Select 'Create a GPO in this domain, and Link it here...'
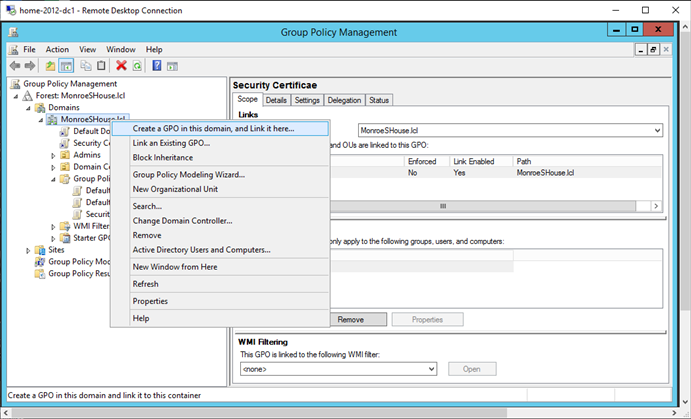 [x=213, y=128]
